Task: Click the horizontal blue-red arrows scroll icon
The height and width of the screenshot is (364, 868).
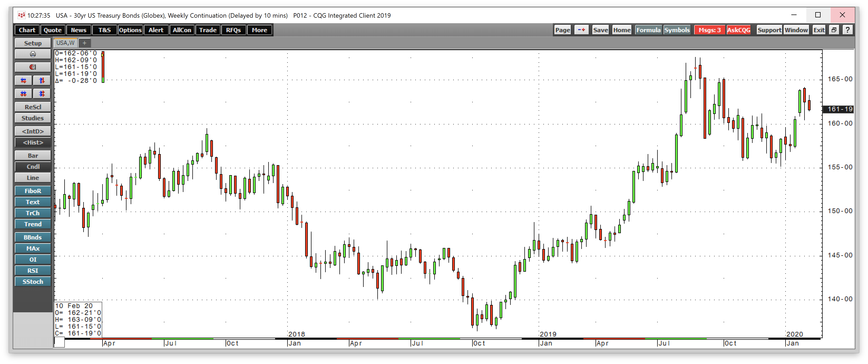Action: tap(24, 80)
